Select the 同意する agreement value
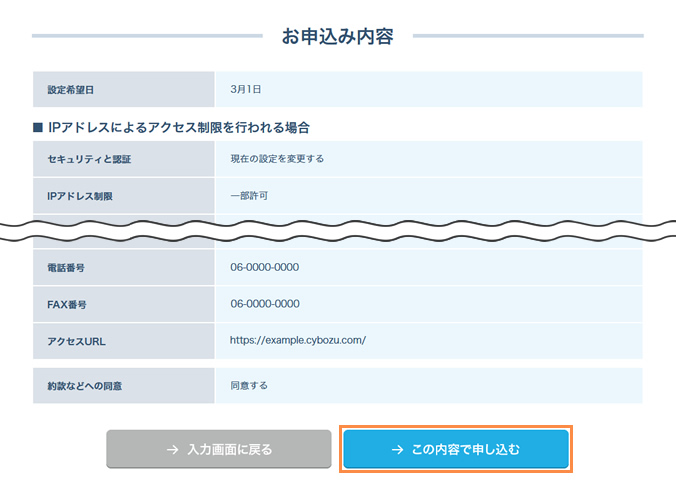This screenshot has width=676, height=500. 248,385
